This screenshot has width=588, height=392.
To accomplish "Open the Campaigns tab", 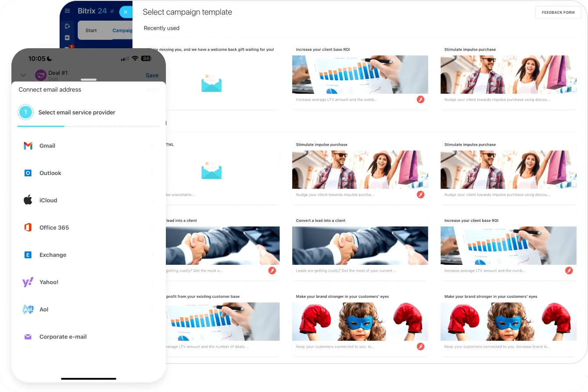I will tap(122, 30).
